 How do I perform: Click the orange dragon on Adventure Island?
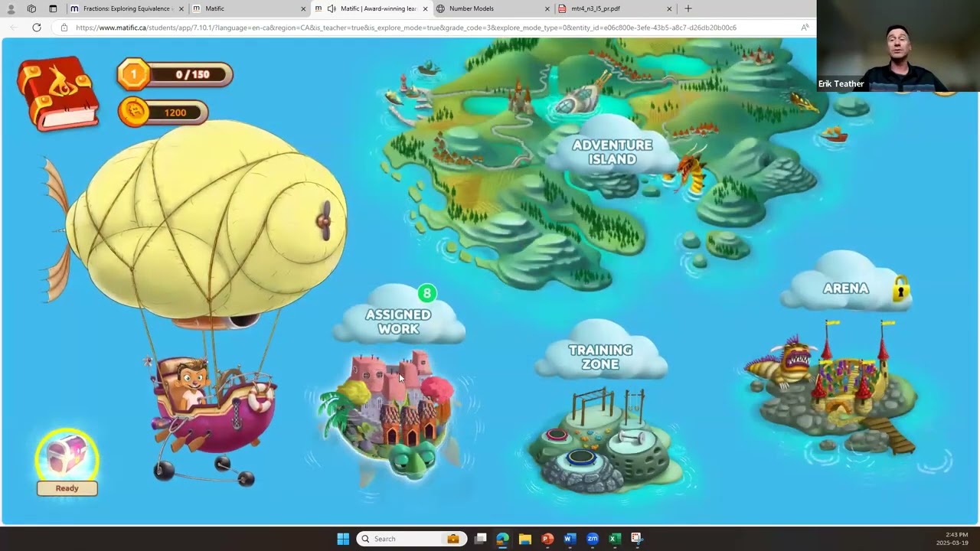tap(689, 173)
